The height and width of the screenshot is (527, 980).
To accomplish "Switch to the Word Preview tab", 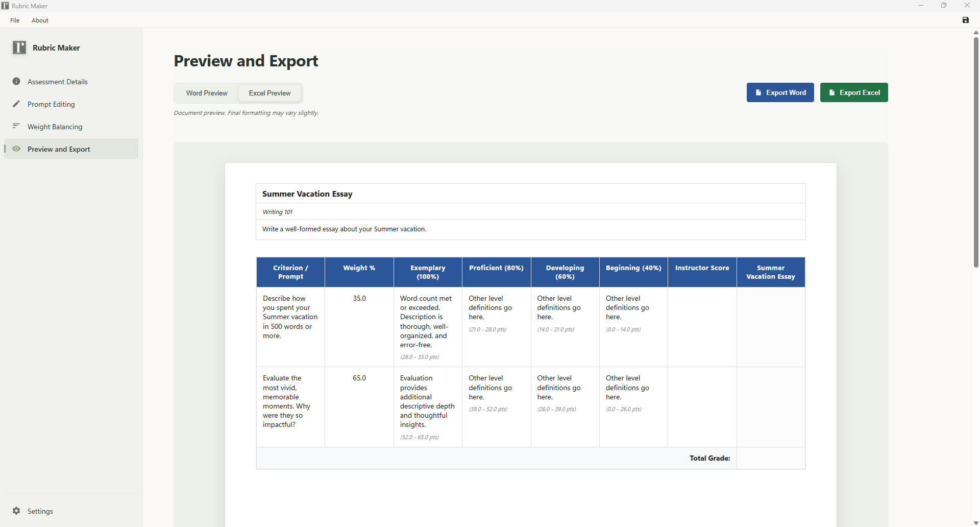I will point(207,93).
